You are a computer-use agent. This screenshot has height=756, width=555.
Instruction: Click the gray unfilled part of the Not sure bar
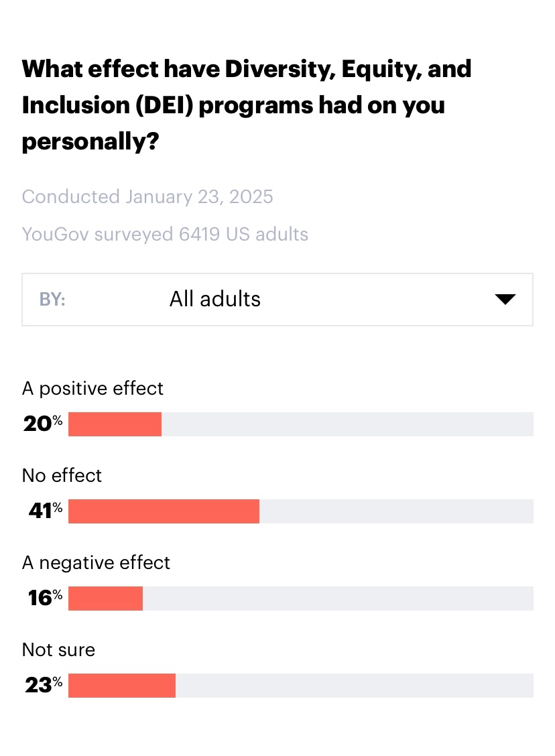pos(354,686)
